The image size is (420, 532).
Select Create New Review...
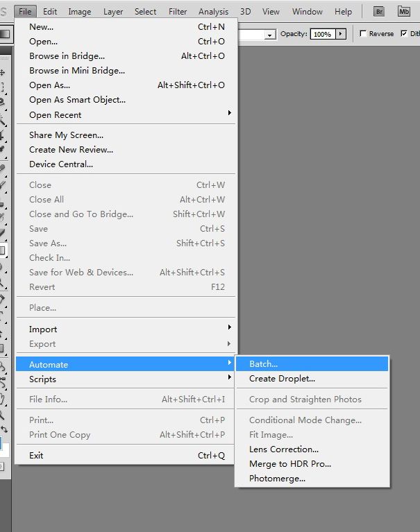coord(126,150)
